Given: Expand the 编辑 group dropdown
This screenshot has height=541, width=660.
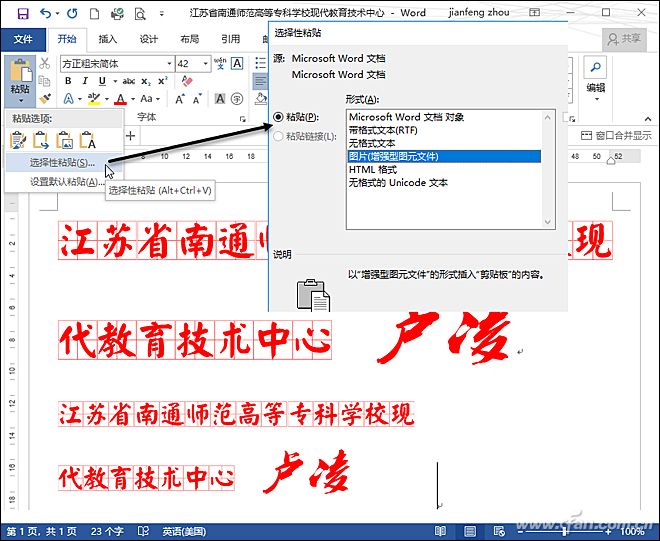Looking at the screenshot, I should coord(596,99).
